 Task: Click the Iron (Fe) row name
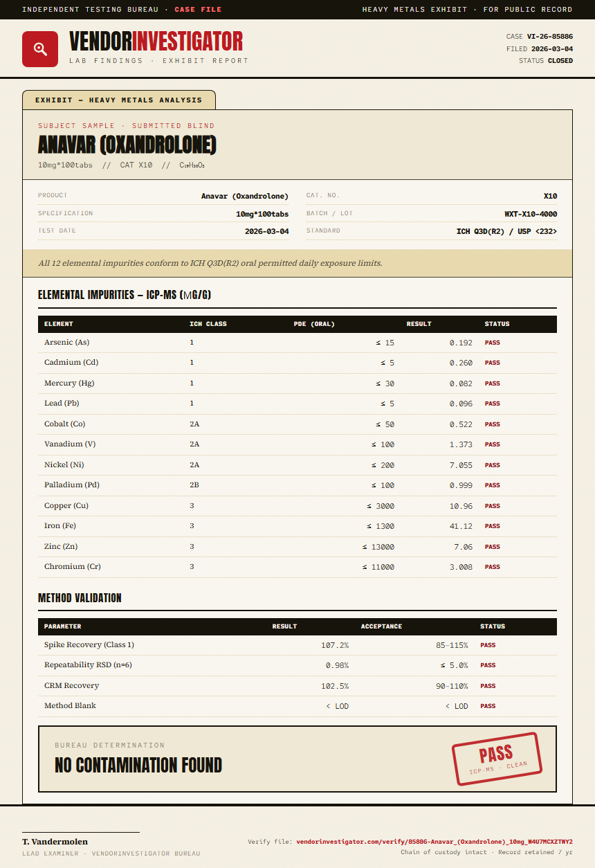pyautogui.click(x=60, y=526)
